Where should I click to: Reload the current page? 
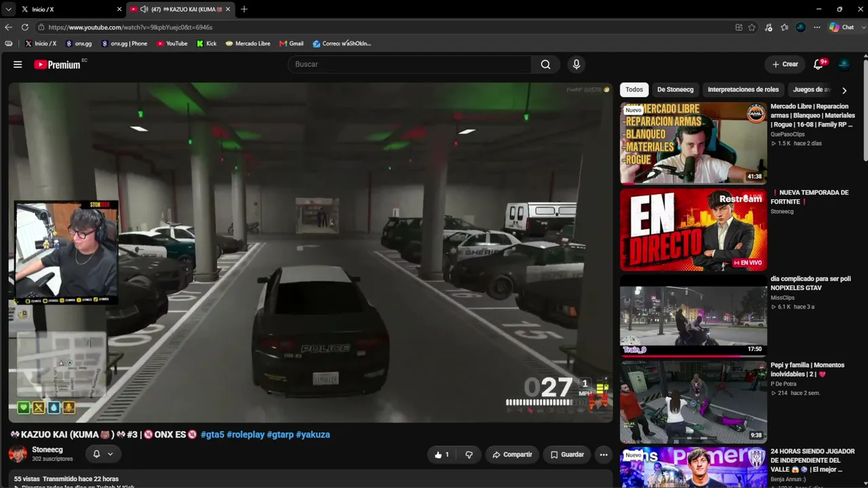(25, 27)
